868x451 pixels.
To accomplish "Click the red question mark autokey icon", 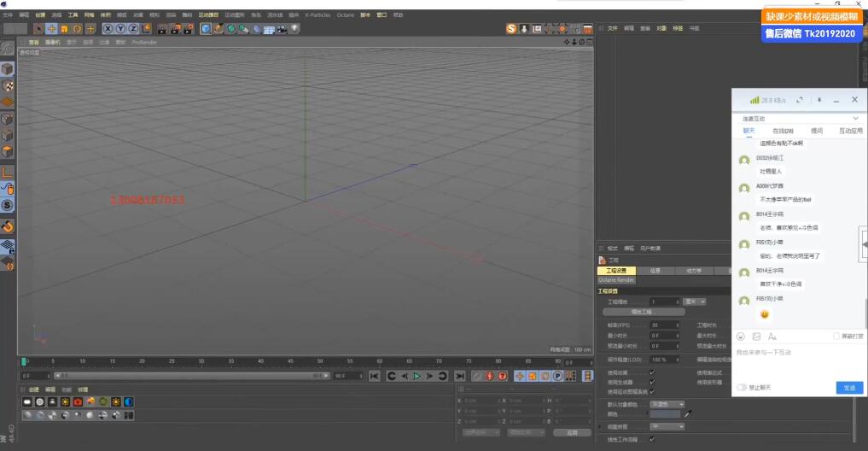I will coord(502,376).
